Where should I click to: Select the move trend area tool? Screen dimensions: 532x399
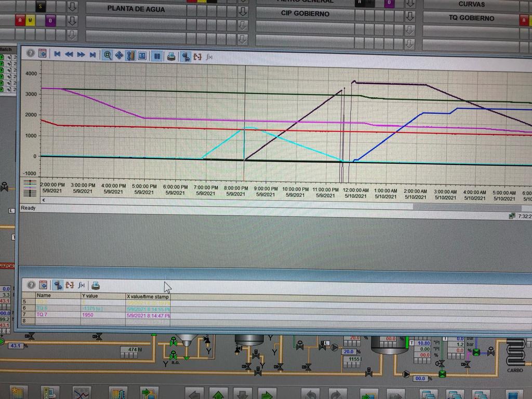point(119,55)
